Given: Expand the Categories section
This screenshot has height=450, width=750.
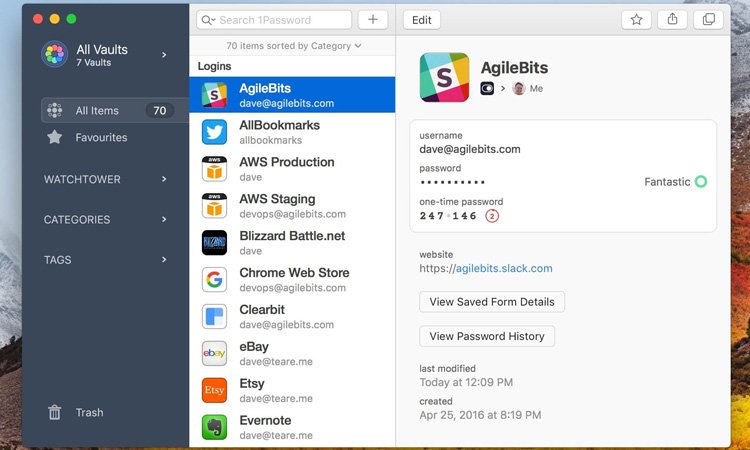Looking at the screenshot, I should pos(105,220).
